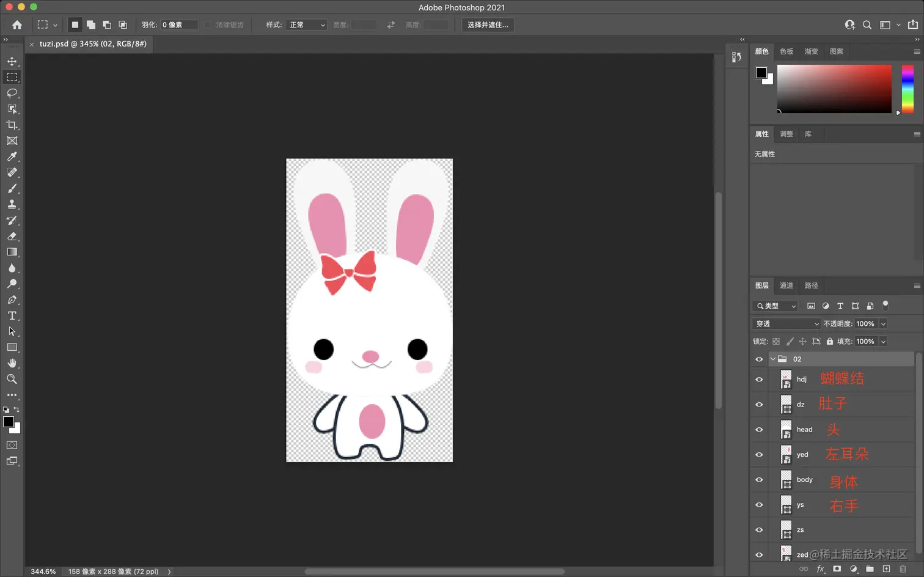Viewport: 924px width, 577px height.
Task: Open the search icon in options bar
Action: point(867,25)
